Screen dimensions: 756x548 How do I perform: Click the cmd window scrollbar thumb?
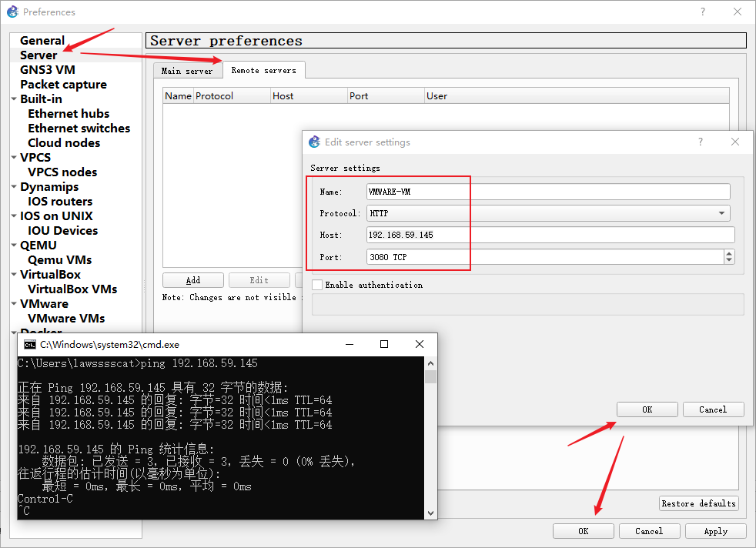(x=430, y=376)
